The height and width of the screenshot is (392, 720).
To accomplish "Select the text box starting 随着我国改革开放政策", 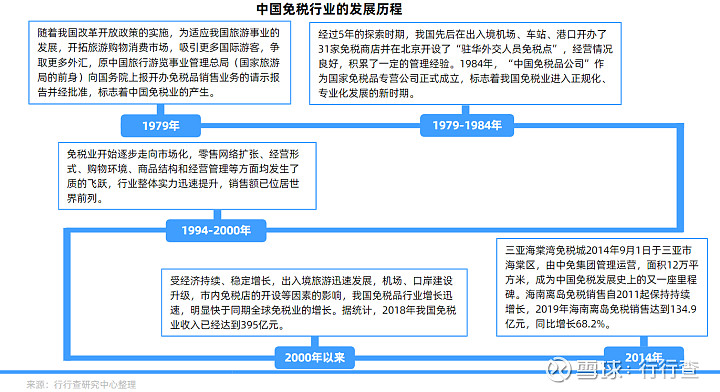I will point(159,62).
